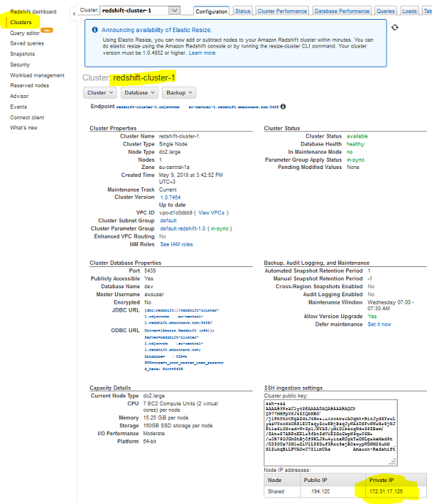Click the Announcing availability of Elastic Resize heading
This screenshot has width=432, height=504.
click(x=157, y=30)
